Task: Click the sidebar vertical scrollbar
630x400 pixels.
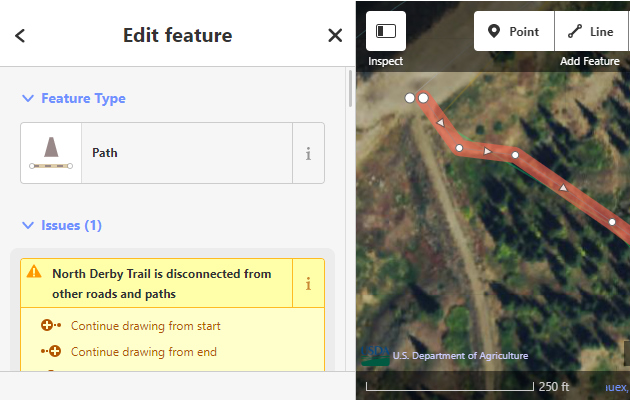Action: pyautogui.click(x=350, y=90)
